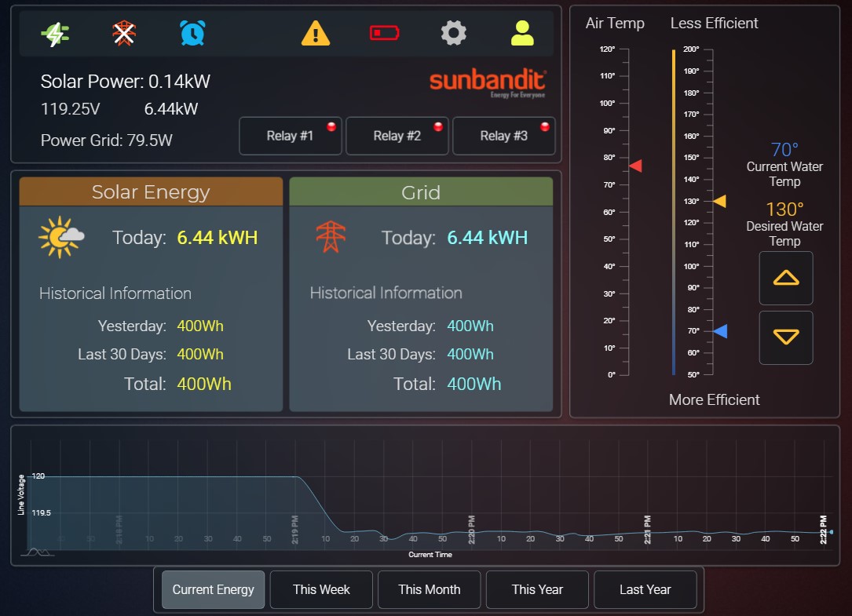
Task: Open the yellow user profile icon
Action: pos(522,33)
